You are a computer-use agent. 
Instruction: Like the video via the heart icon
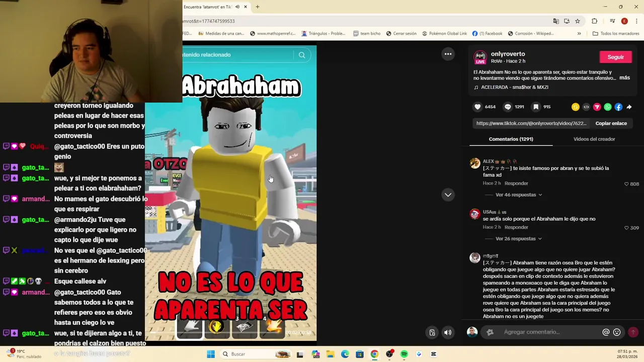[477, 107]
